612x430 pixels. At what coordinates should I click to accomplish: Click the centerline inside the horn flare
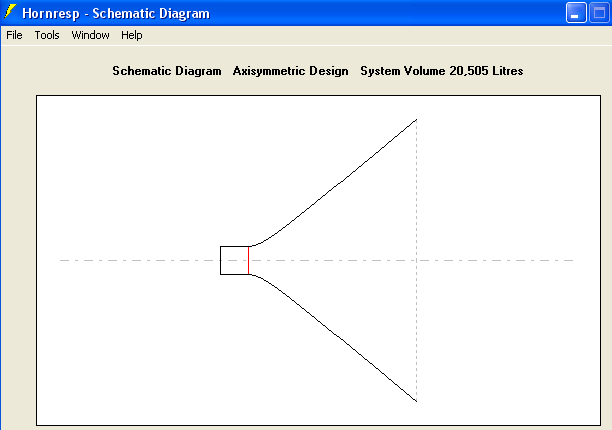(330, 260)
